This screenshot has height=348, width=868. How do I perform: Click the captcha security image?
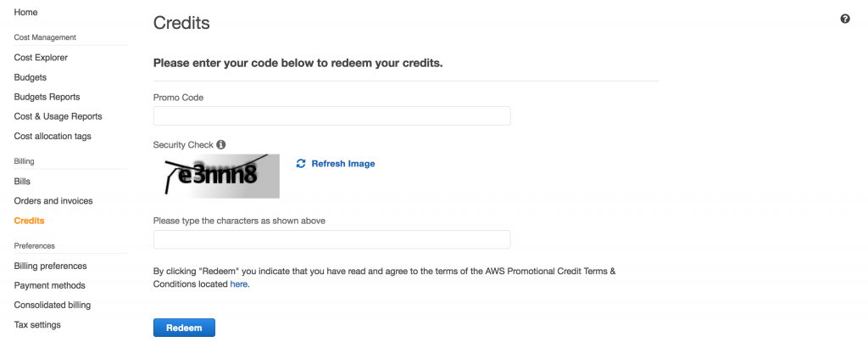point(216,176)
